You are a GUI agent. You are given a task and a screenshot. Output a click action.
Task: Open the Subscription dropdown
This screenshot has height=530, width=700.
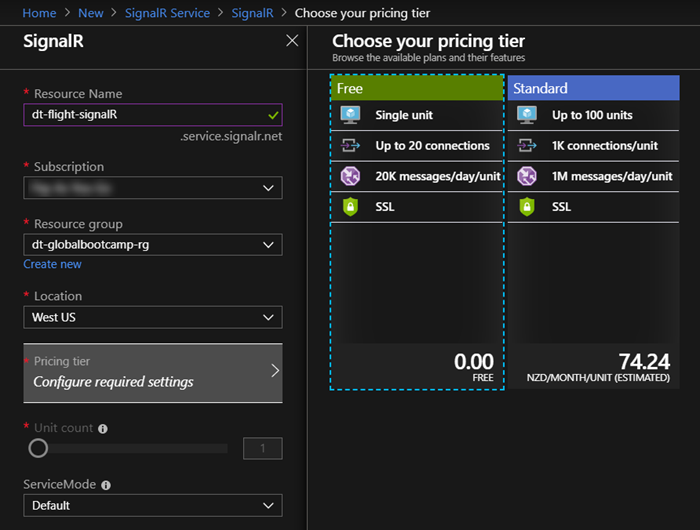tap(153, 188)
